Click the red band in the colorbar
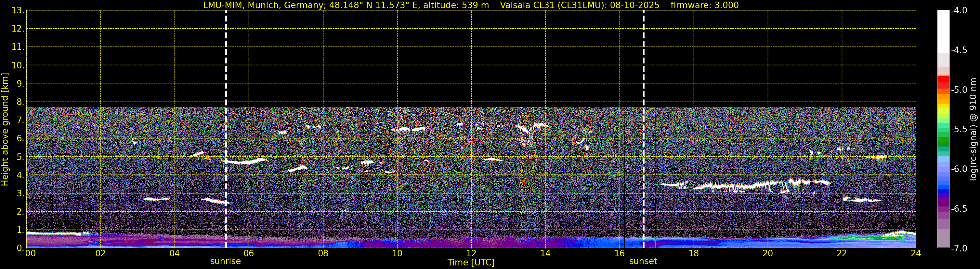Viewport: 980px width, 269px height. point(943,80)
